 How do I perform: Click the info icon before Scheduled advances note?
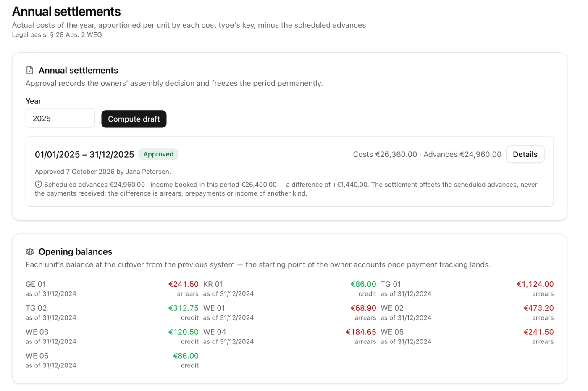38,184
